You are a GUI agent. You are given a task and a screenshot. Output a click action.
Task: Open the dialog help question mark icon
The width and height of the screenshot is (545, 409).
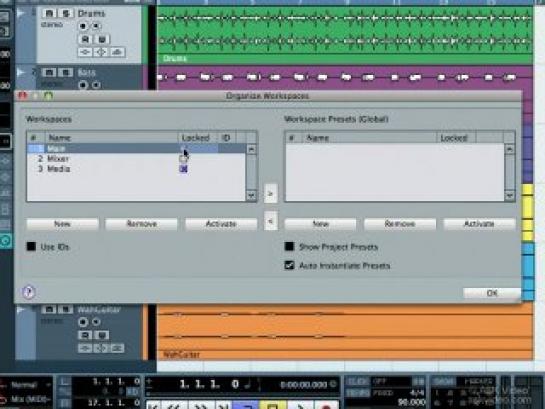tap(29, 292)
